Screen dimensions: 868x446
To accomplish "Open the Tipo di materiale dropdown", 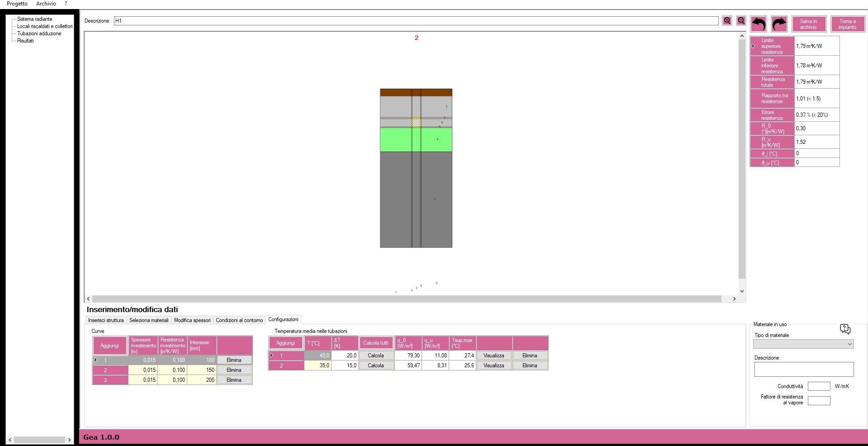I will [803, 344].
